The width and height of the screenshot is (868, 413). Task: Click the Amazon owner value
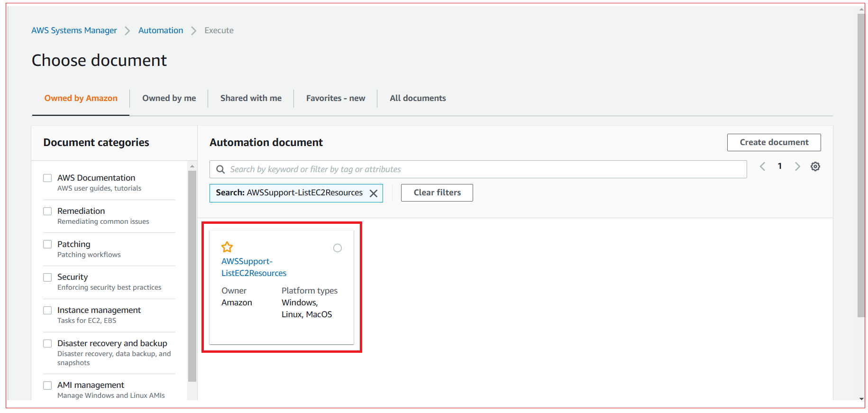[x=237, y=303]
